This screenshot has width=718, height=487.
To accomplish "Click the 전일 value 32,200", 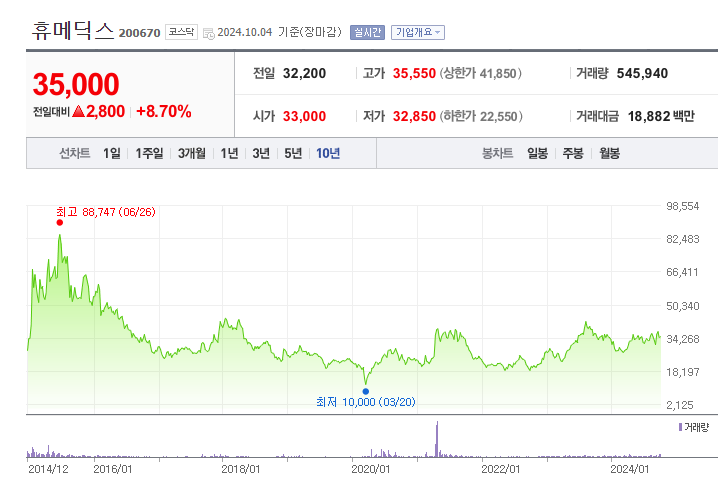I will 305,73.
